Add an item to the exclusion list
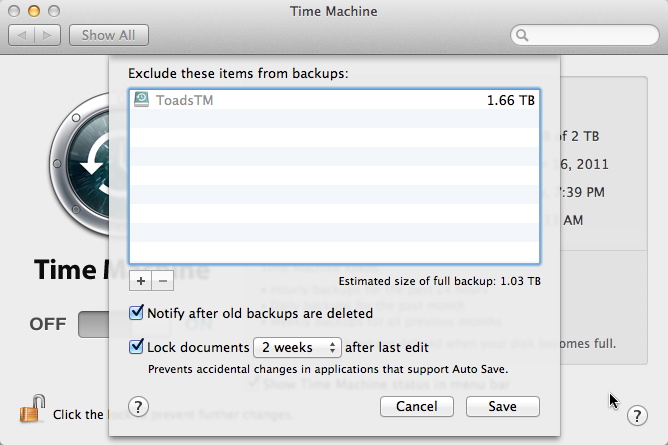Viewport: 668px width, 445px height. coord(141,281)
